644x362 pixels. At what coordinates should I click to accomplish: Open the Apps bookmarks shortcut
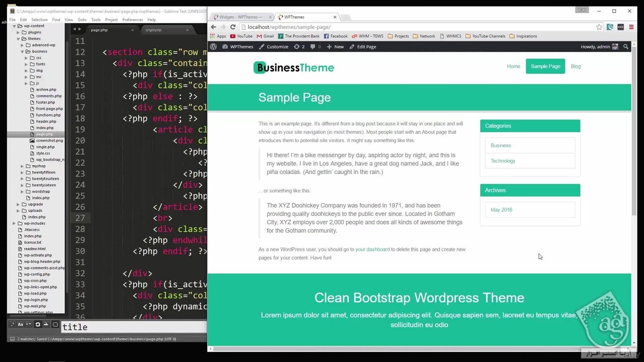pyautogui.click(x=218, y=36)
